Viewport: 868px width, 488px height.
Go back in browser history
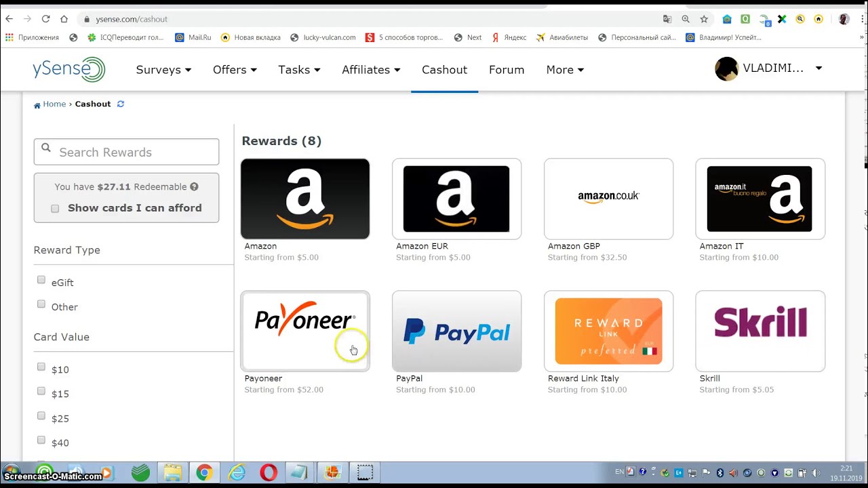click(x=9, y=19)
